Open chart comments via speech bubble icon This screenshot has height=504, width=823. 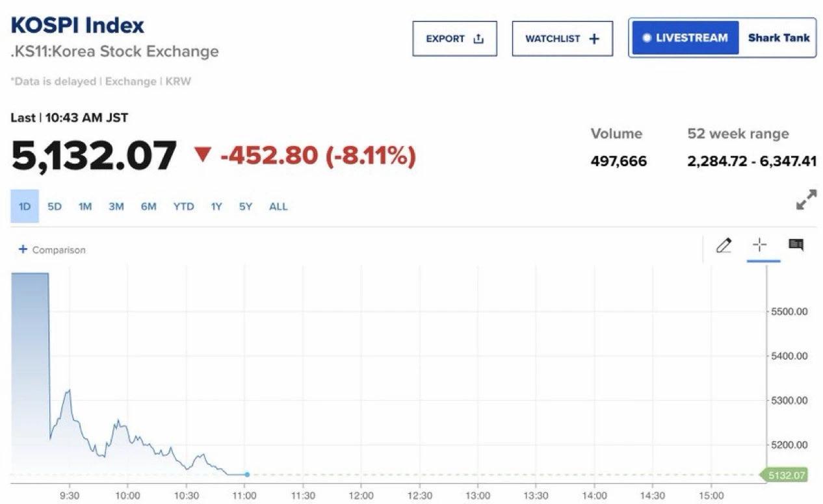click(x=798, y=246)
